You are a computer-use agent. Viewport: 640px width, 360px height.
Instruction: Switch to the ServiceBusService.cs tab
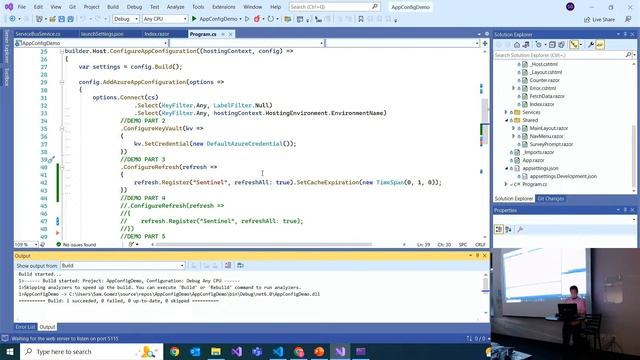click(38, 34)
